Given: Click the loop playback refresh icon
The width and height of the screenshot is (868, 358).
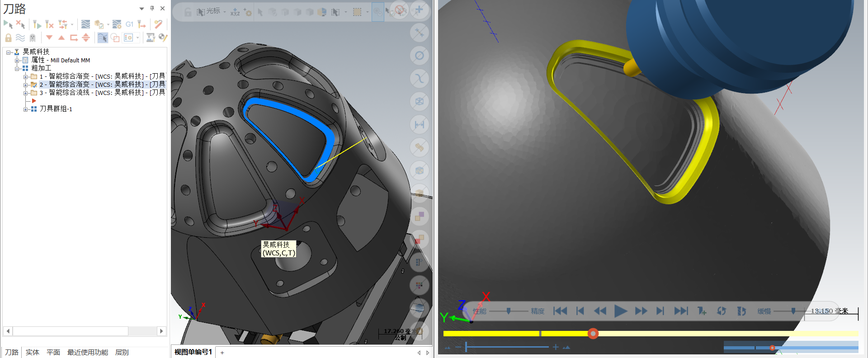Looking at the screenshot, I should tap(722, 311).
